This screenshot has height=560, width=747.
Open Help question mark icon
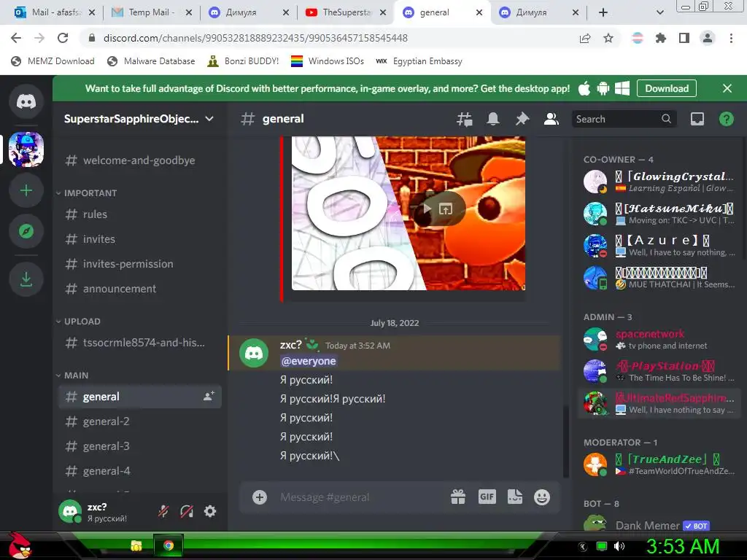(x=726, y=119)
